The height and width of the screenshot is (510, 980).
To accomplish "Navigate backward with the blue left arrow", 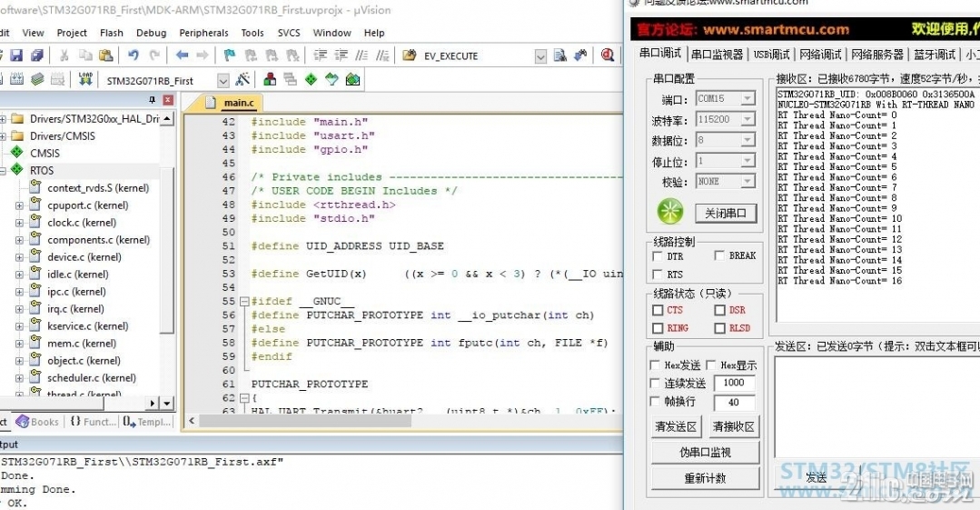I will 182,55.
